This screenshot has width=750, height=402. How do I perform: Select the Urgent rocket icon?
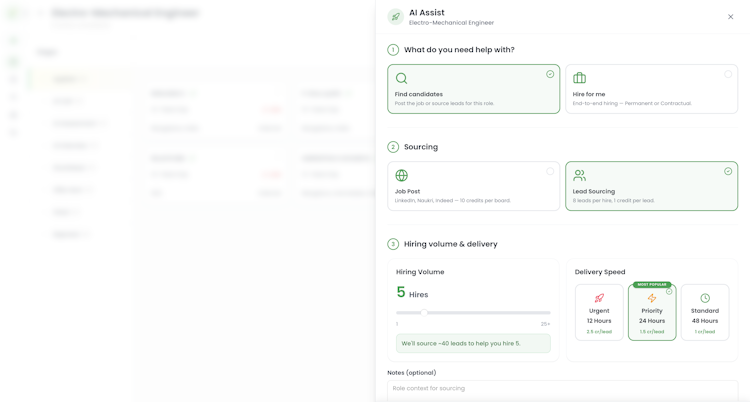[x=599, y=298]
